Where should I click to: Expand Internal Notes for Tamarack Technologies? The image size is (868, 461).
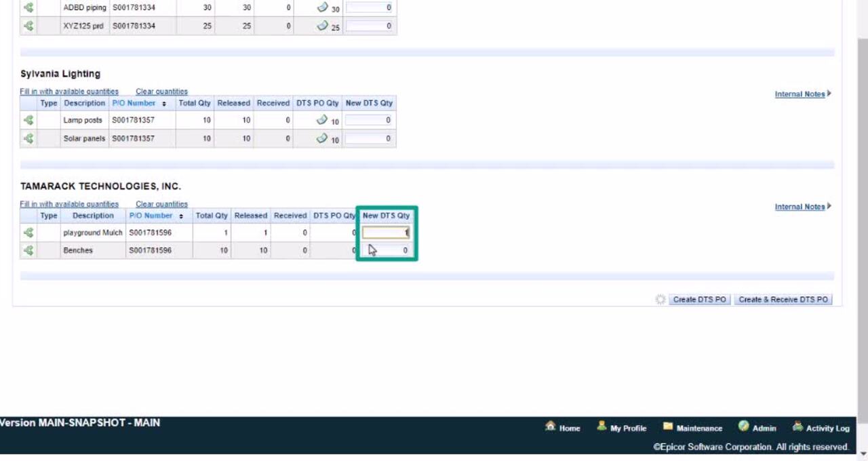pos(803,207)
